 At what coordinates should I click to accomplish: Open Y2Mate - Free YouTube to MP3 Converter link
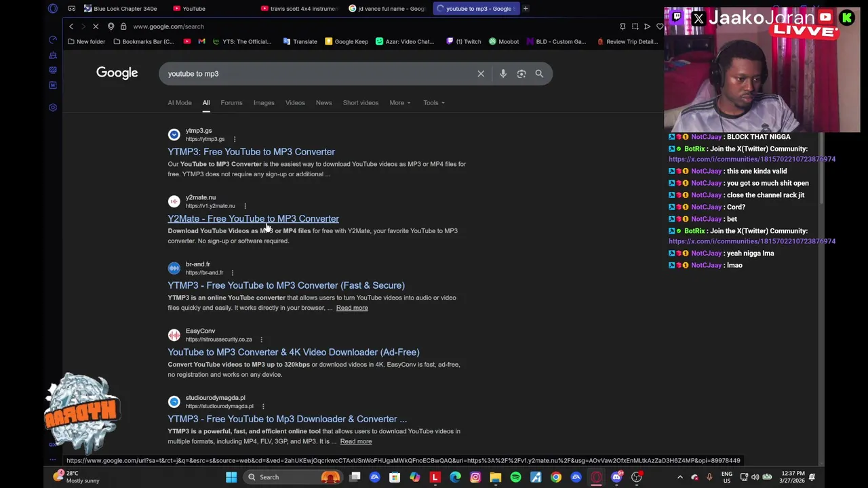pos(253,219)
